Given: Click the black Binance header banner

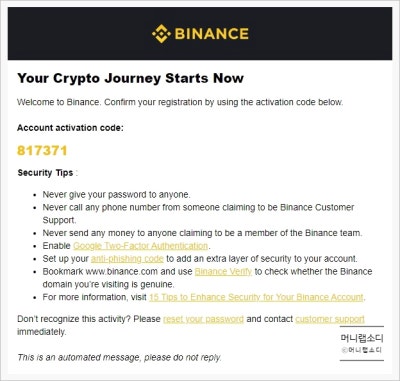Looking at the screenshot, I should (200, 34).
